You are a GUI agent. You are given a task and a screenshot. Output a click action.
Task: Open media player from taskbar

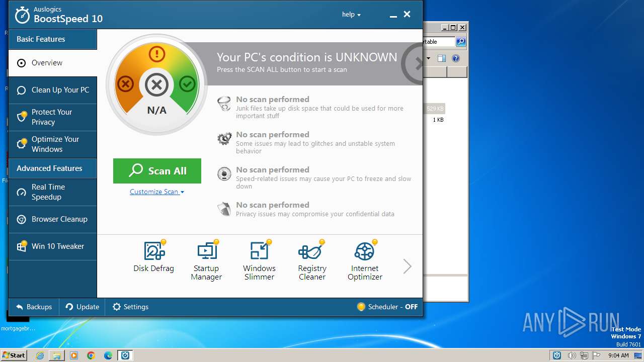(74, 355)
